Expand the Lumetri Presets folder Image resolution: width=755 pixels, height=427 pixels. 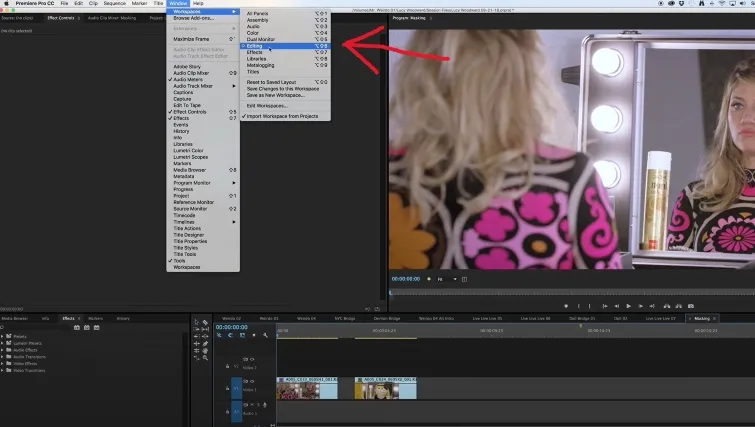2,343
